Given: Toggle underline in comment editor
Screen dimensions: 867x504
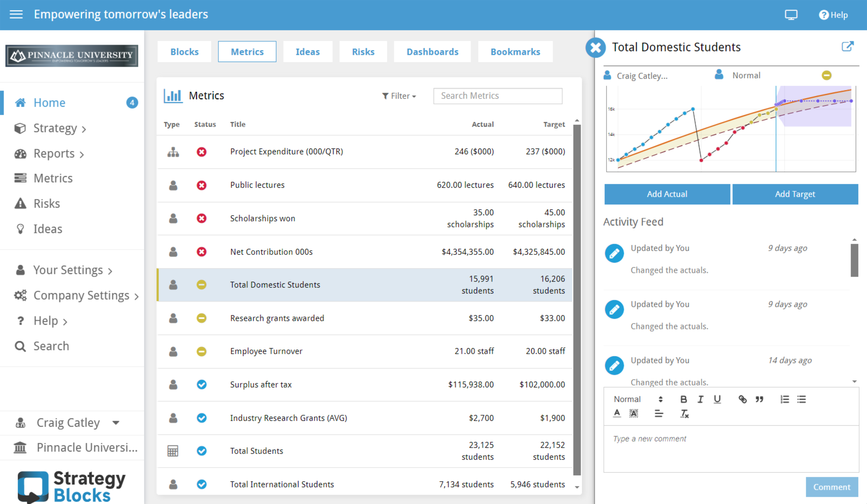Looking at the screenshot, I should pos(717,399).
